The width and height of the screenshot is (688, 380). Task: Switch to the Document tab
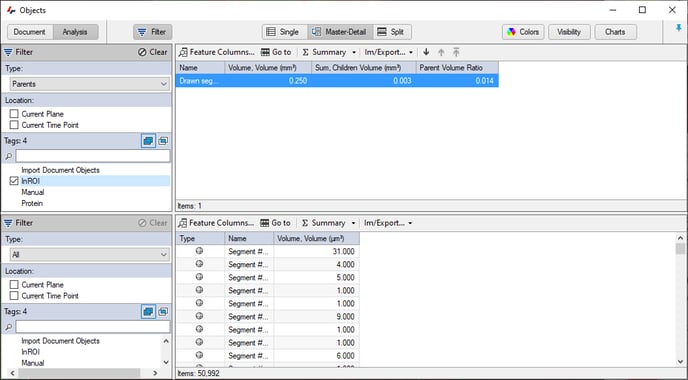click(30, 32)
